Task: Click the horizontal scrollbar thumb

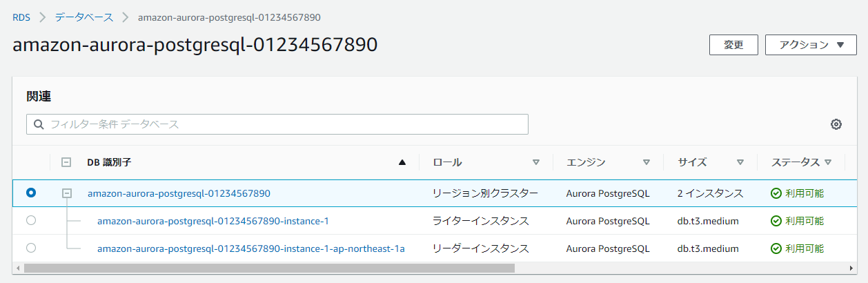Action: tap(269, 268)
